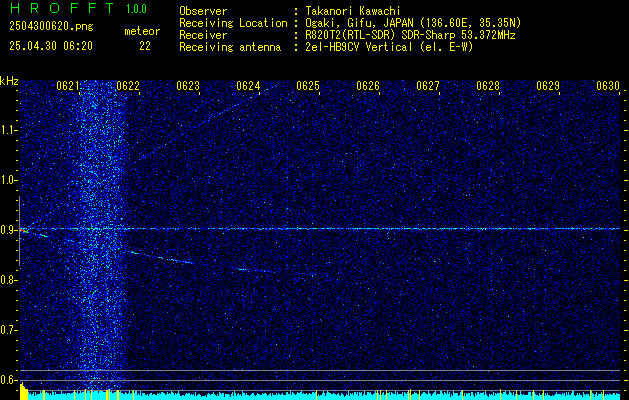This screenshot has height=400, width=629.
Task: Click the 0624 time axis label
Action: 248,86
